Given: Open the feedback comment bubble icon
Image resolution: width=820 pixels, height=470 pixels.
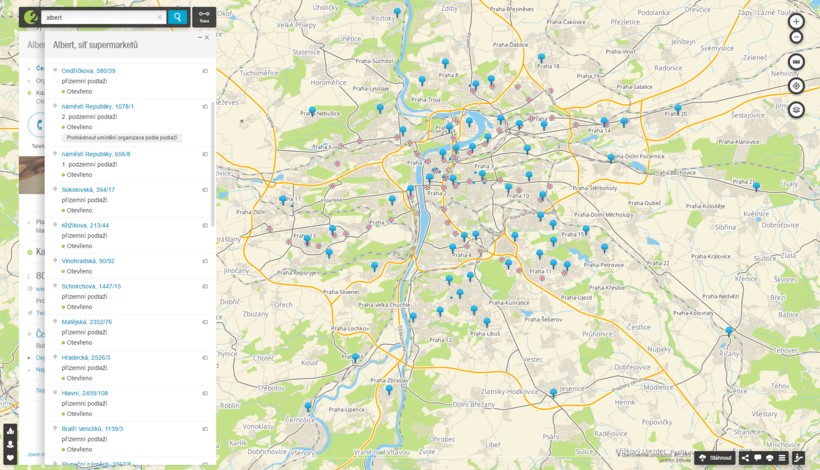Looking at the screenshot, I should 757,458.
